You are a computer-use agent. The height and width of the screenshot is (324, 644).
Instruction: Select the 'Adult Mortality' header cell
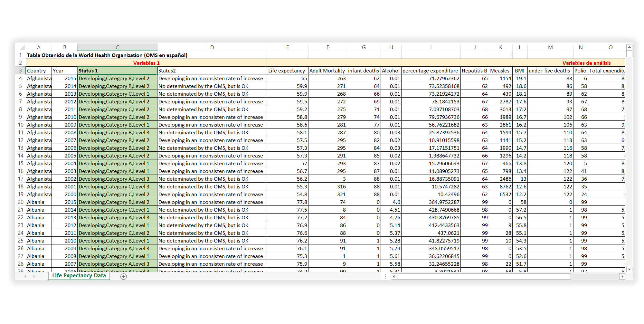[327, 71]
